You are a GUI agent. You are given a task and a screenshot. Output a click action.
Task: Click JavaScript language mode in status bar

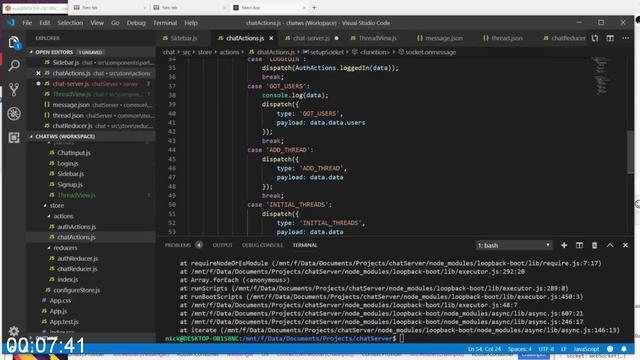pyautogui.click(x=586, y=349)
